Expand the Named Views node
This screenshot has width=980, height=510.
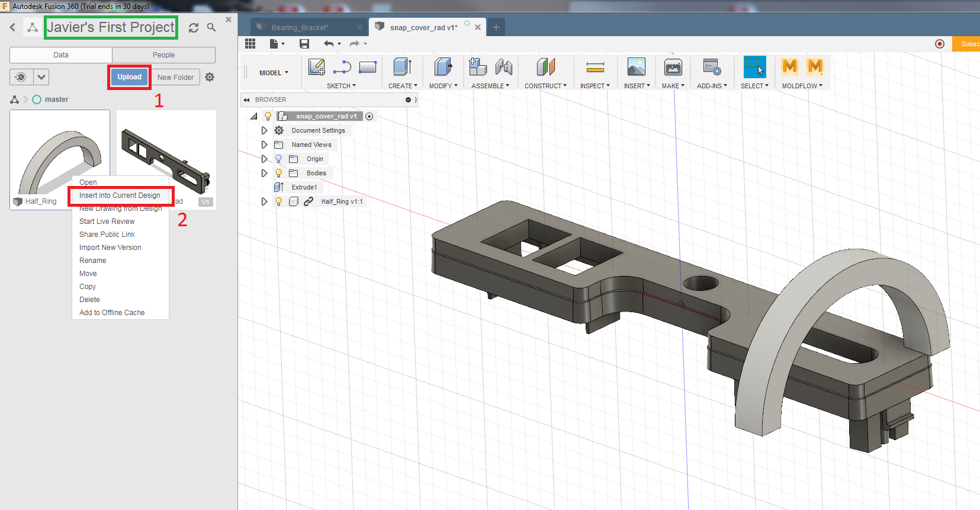pyautogui.click(x=265, y=145)
